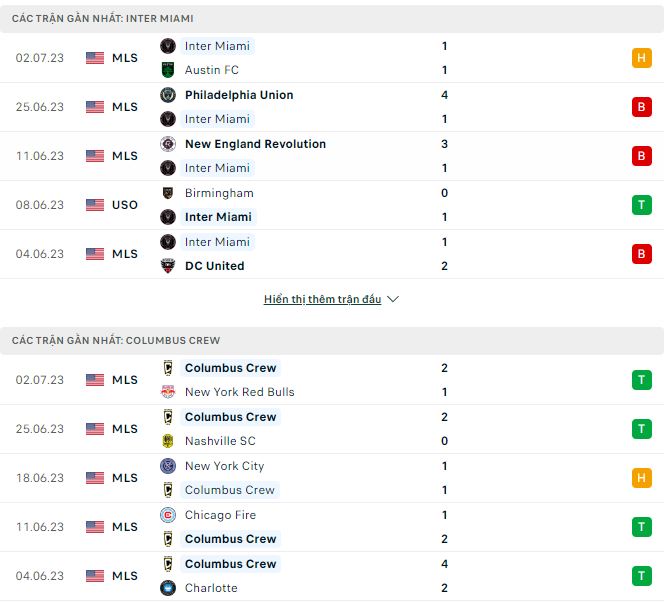Click the green T badge for Charlotte match
Screen dimensions: 670x603
pos(641,576)
